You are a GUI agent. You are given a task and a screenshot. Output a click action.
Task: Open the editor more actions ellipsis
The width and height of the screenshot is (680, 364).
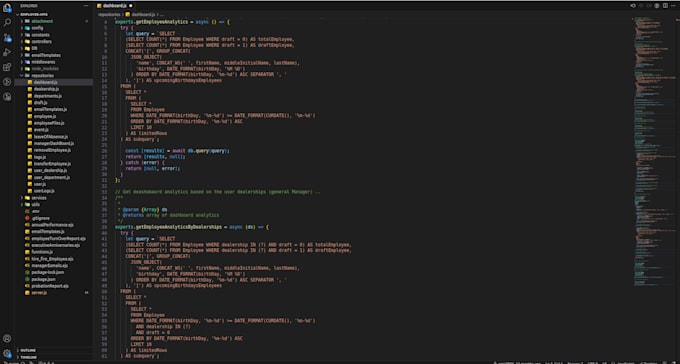pos(673,6)
